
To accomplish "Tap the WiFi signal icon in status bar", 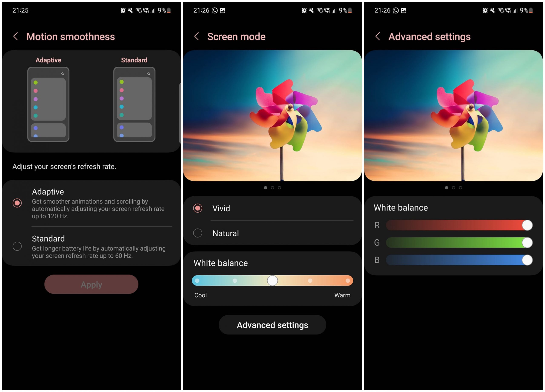I will point(142,6).
